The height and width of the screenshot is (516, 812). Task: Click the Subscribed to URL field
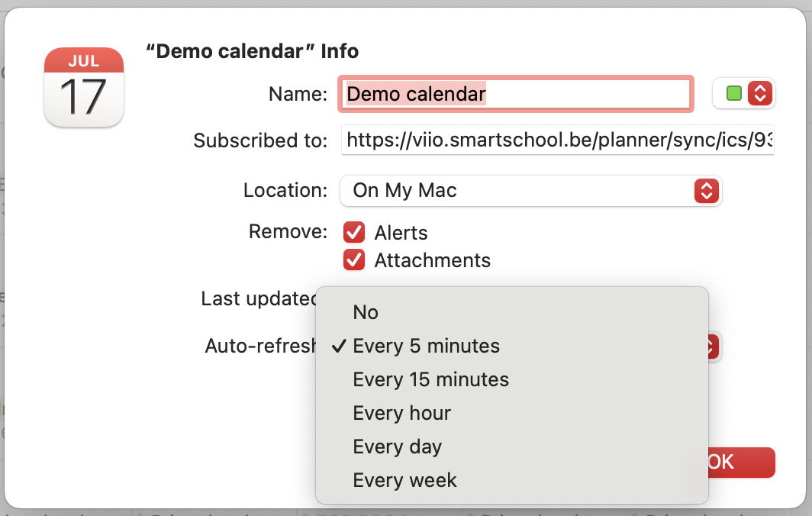(558, 140)
